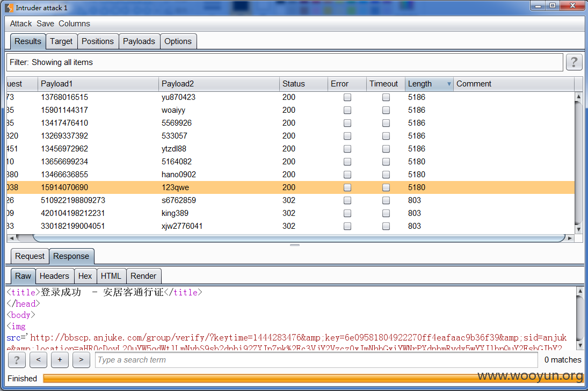Switch to the Headers view tab
The image size is (588, 391).
pos(54,276)
